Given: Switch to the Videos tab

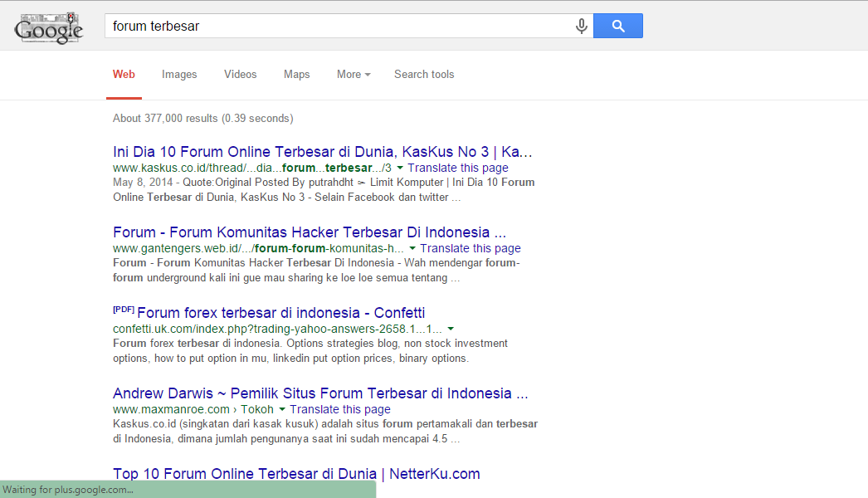Looking at the screenshot, I should coord(241,74).
